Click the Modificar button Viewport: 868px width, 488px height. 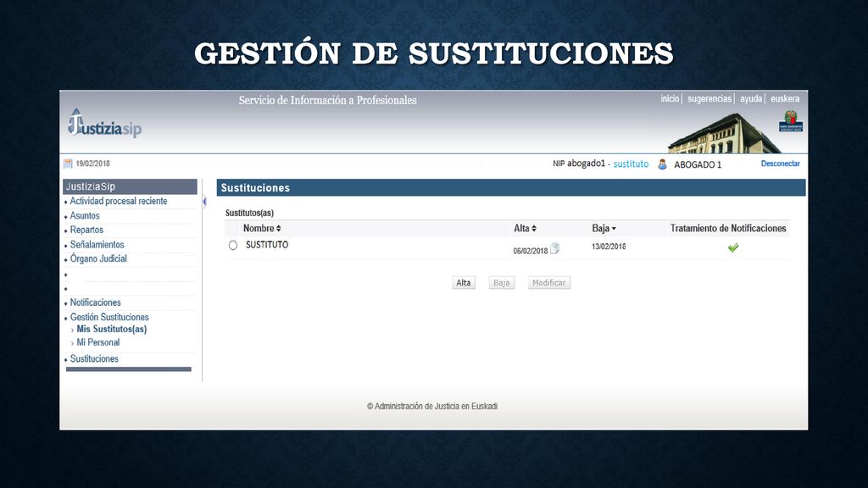[548, 283]
